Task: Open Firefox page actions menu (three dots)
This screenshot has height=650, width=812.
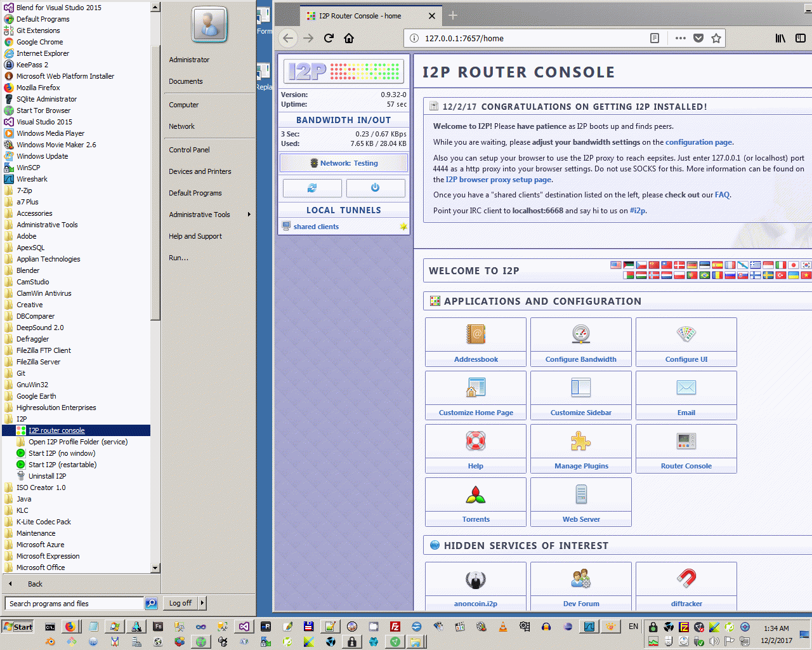Action: coord(681,38)
